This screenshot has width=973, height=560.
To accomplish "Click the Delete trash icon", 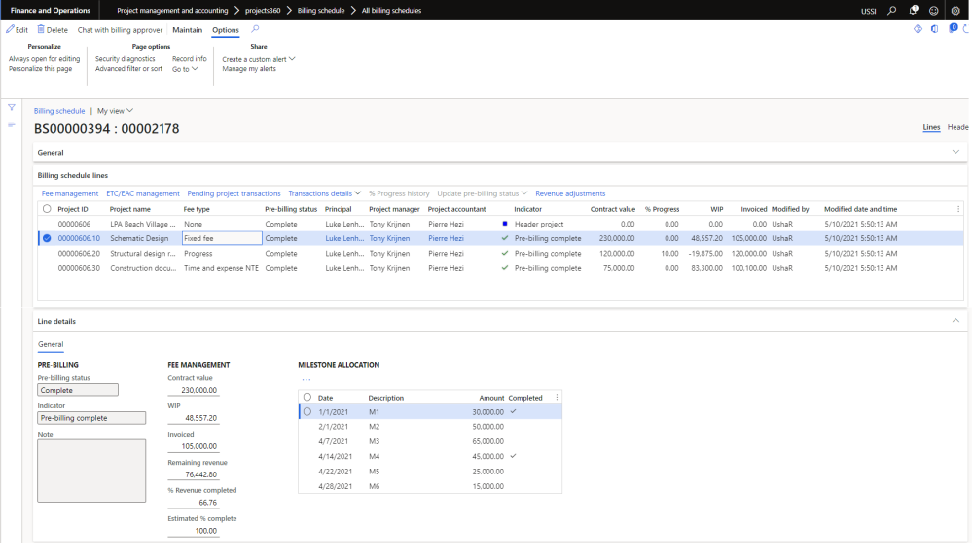I will (42, 30).
